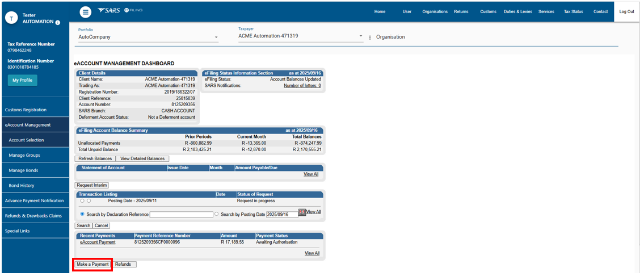Select the first radio beside Posting Date row
The image size is (644, 276).
tap(82, 200)
